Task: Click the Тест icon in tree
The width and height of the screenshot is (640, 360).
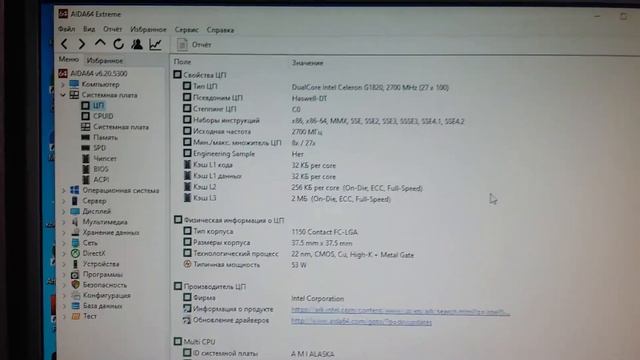Action: [75, 316]
